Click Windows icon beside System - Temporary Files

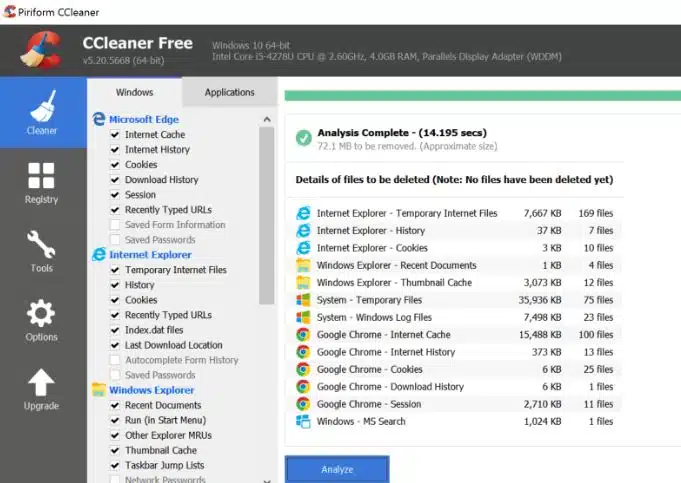[303, 300]
